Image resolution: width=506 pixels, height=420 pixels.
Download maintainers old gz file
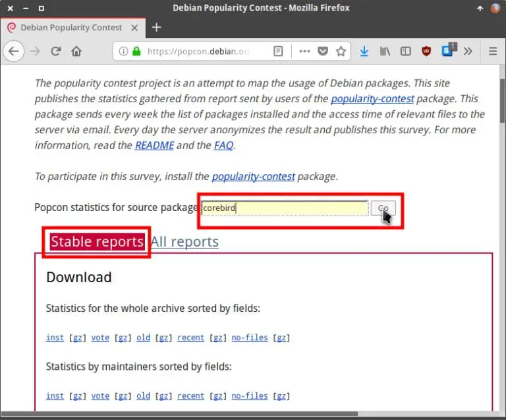(163, 396)
